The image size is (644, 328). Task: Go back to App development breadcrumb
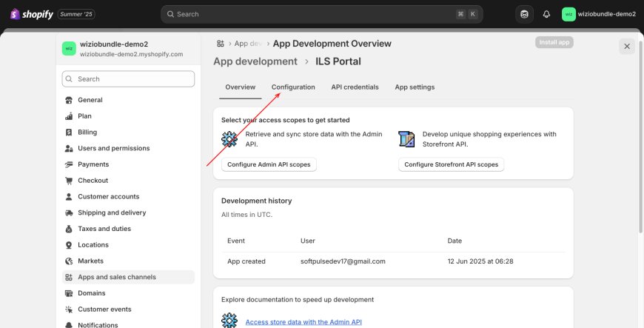click(x=255, y=61)
